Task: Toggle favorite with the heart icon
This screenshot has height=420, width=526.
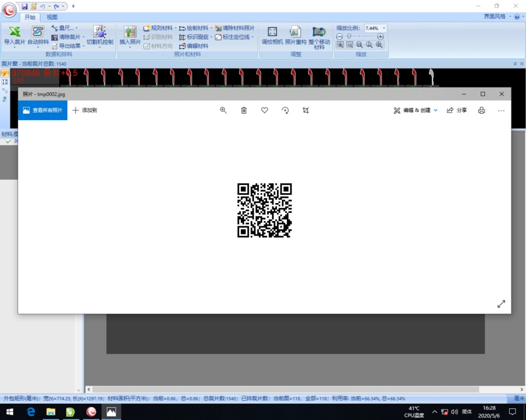Action: point(265,110)
